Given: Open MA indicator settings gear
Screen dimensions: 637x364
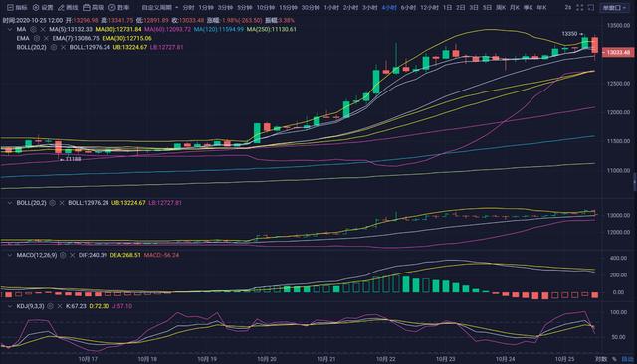Looking at the screenshot, I should tap(33, 29).
